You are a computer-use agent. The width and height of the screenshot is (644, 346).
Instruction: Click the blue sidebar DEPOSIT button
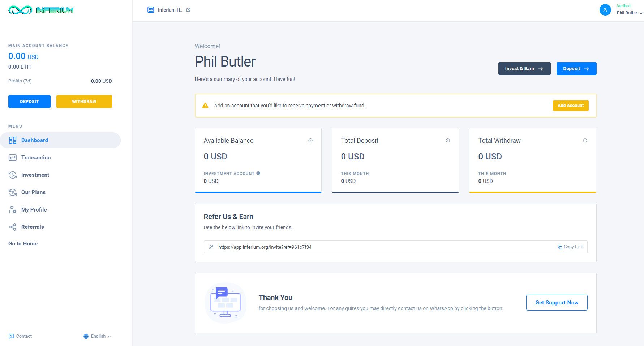coord(29,102)
